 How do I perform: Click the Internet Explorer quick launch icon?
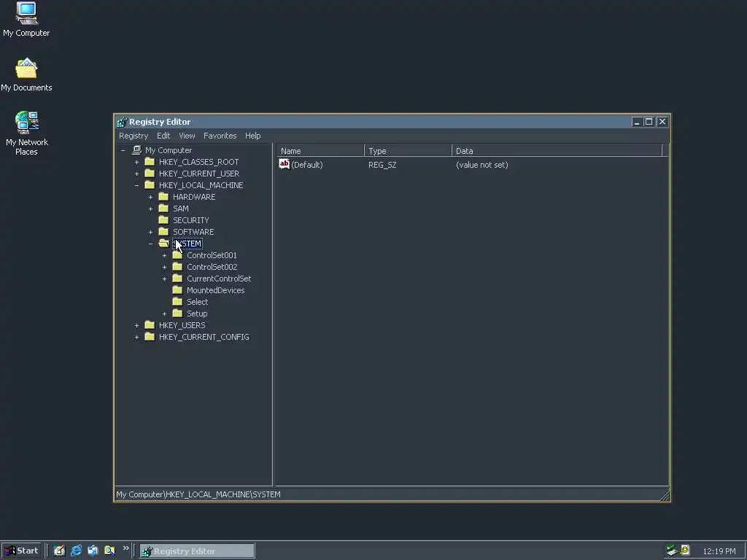(76, 551)
